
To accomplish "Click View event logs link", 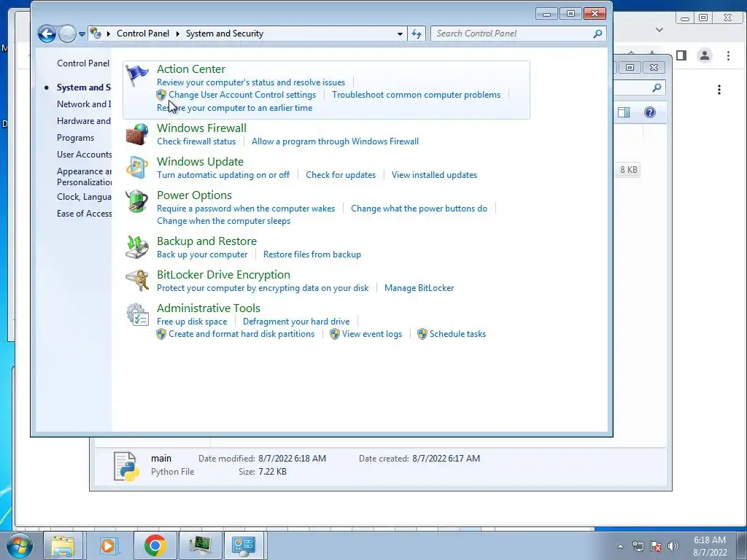I will click(x=371, y=334).
